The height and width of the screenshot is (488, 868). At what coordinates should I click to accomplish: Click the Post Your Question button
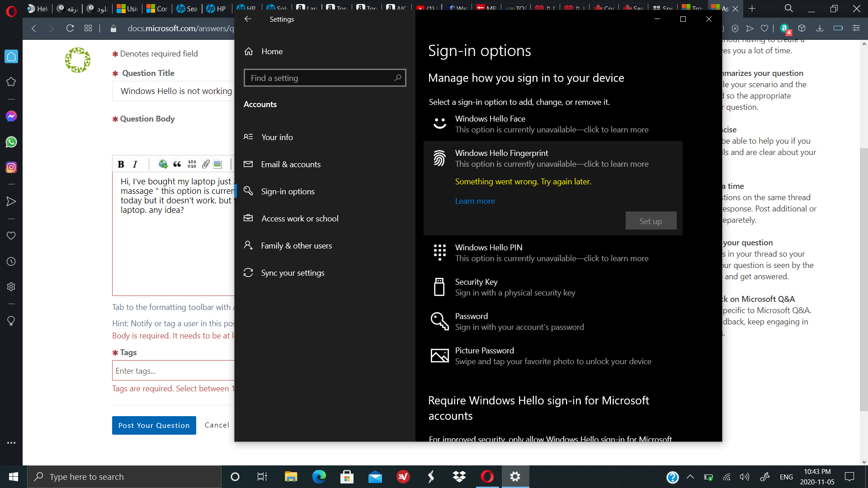(x=154, y=425)
